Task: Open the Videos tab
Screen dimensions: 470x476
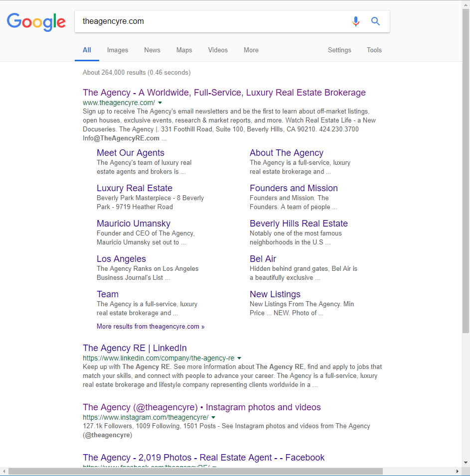Action: (x=218, y=50)
